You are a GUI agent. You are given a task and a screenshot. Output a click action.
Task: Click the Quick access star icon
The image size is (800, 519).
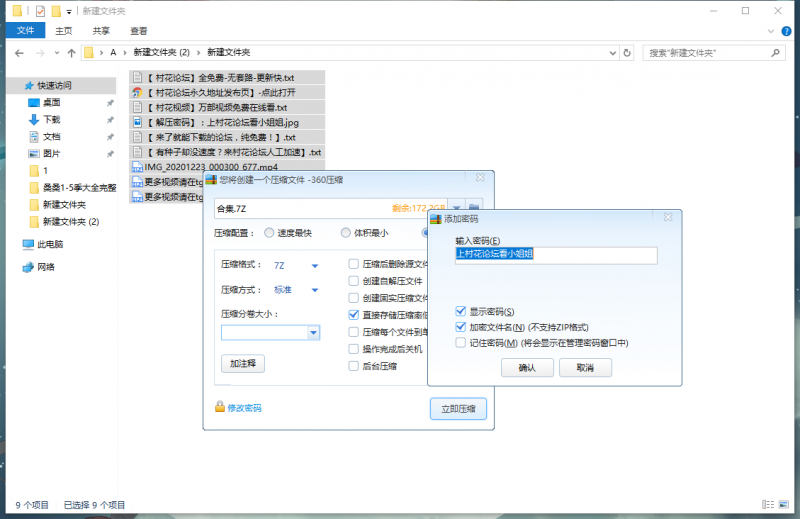29,86
